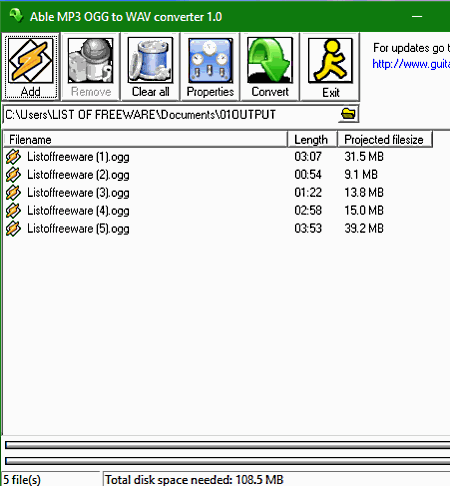
Task: Click the Winamp icon beside Listoffreeware (4).ogg
Action: (x=13, y=211)
